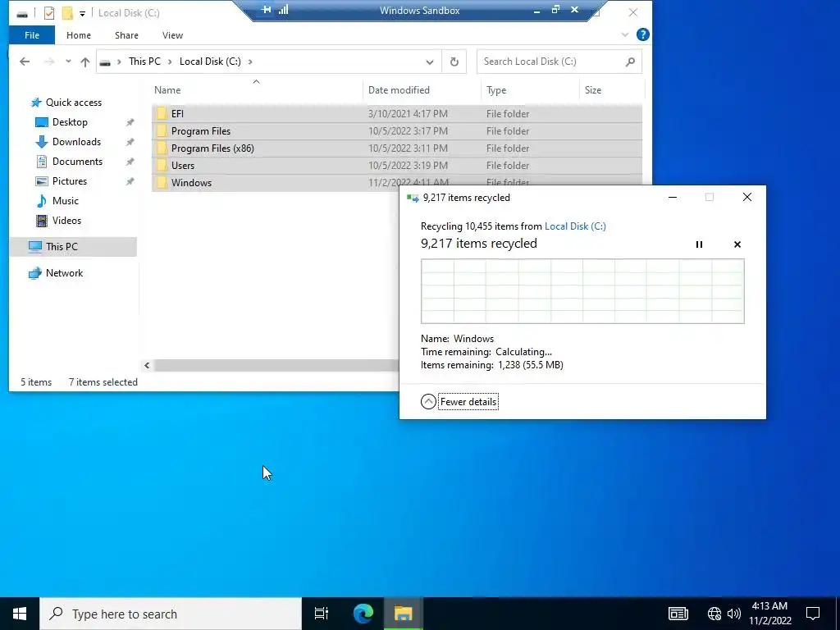Image resolution: width=840 pixels, height=630 pixels.
Task: Cancel the recycling operation with X
Action: click(x=737, y=244)
